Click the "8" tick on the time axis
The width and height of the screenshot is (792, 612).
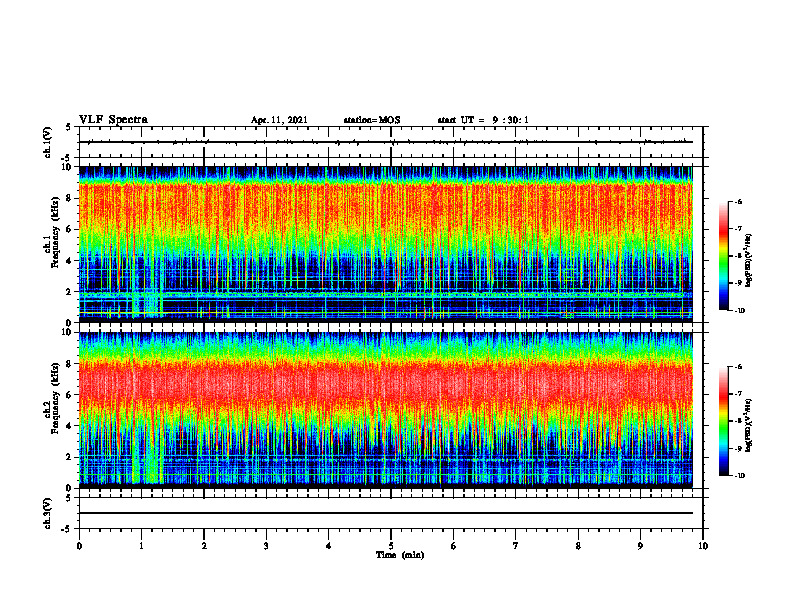[x=578, y=546]
